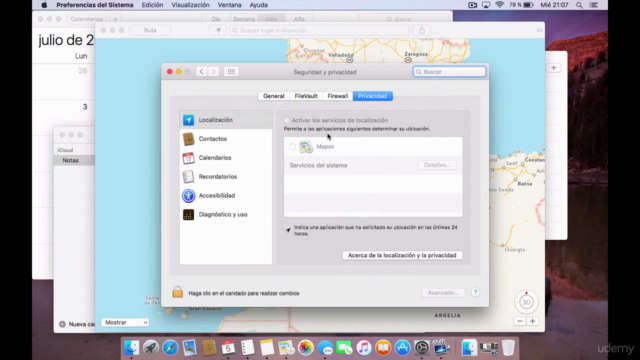Image resolution: width=640 pixels, height=360 pixels.
Task: Open iTunes in the dock
Action: point(364,348)
